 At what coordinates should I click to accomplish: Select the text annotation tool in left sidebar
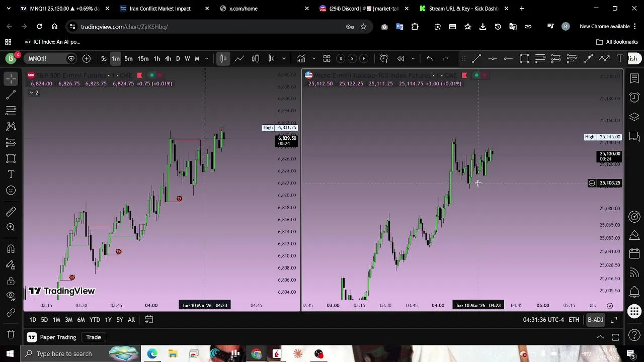click(x=11, y=174)
